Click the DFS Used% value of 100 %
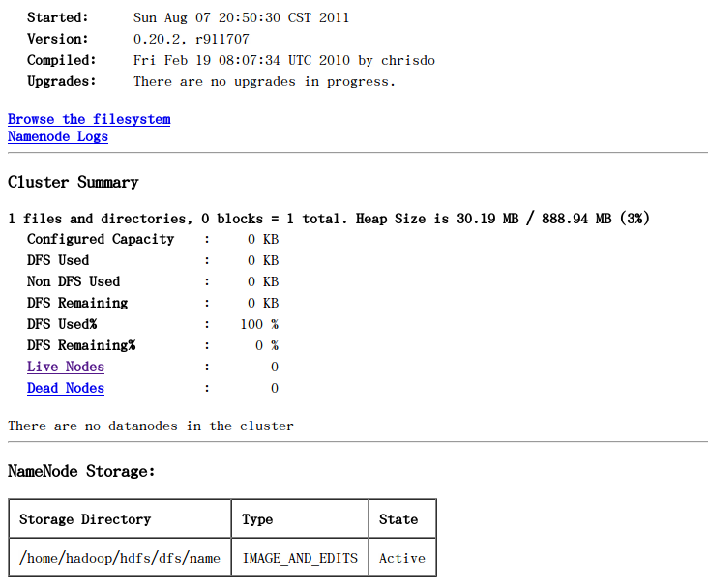The width and height of the screenshot is (708, 588). coord(259,324)
